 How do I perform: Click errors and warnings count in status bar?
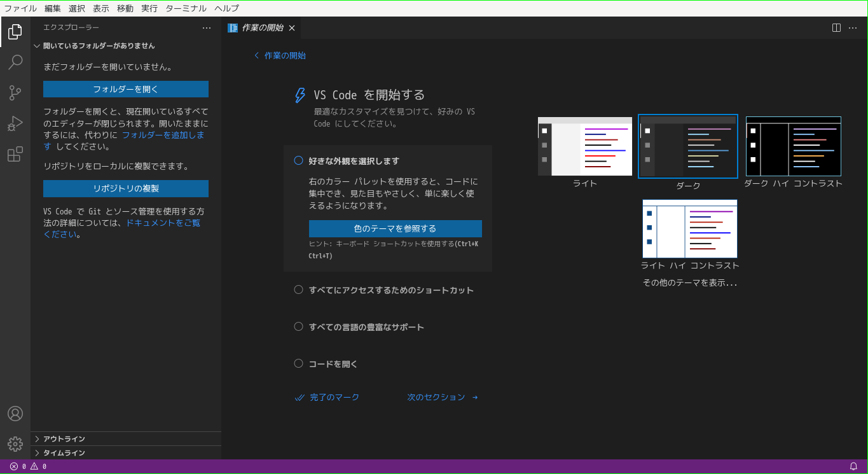[28, 466]
